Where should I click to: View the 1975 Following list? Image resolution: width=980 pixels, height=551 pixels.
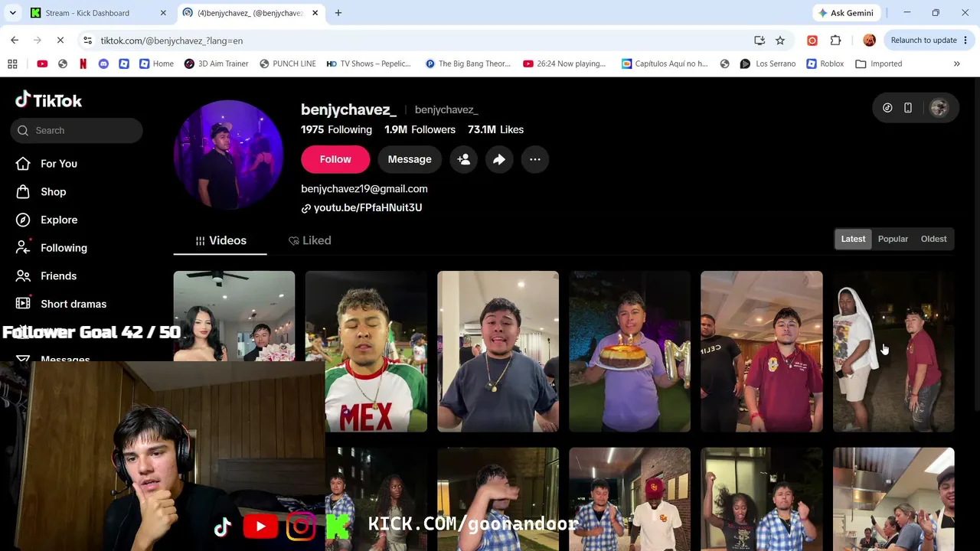pyautogui.click(x=336, y=130)
